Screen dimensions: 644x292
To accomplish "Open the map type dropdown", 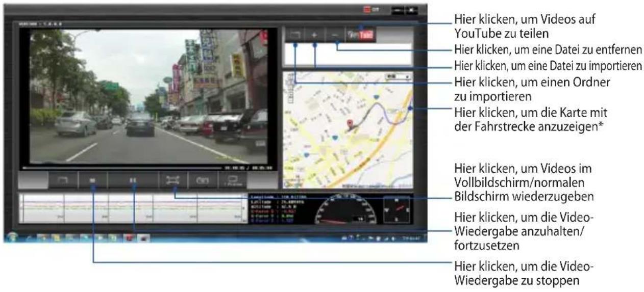I will [398, 76].
